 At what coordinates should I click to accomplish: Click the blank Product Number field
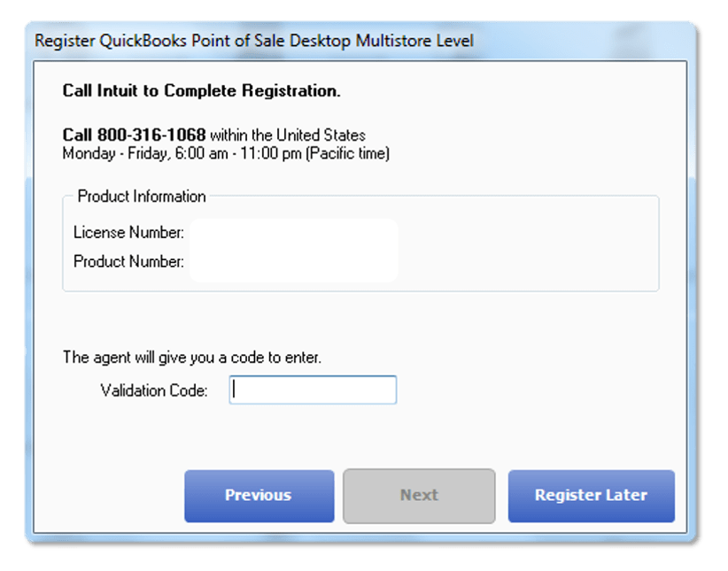click(x=292, y=261)
